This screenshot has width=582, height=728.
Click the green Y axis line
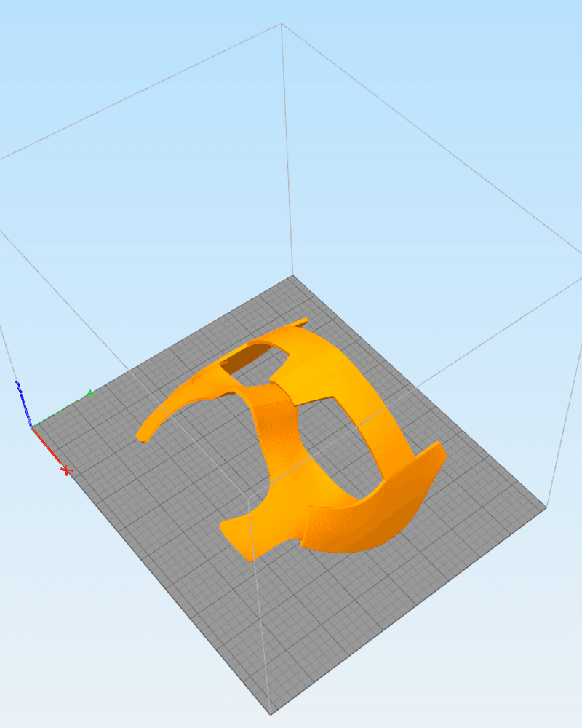click(60, 411)
